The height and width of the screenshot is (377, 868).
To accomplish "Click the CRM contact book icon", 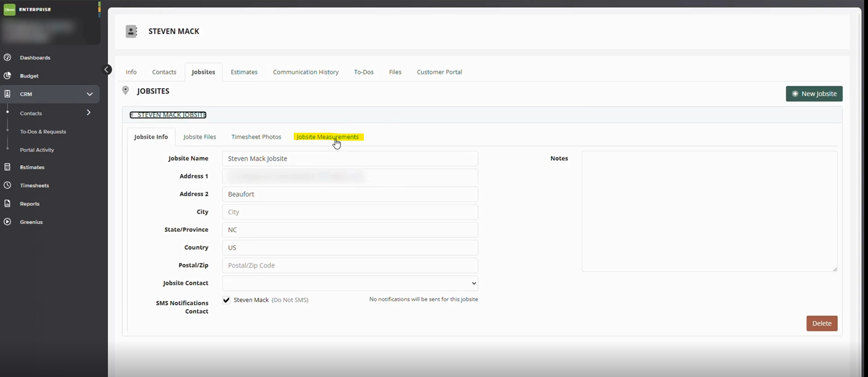I will point(7,94).
